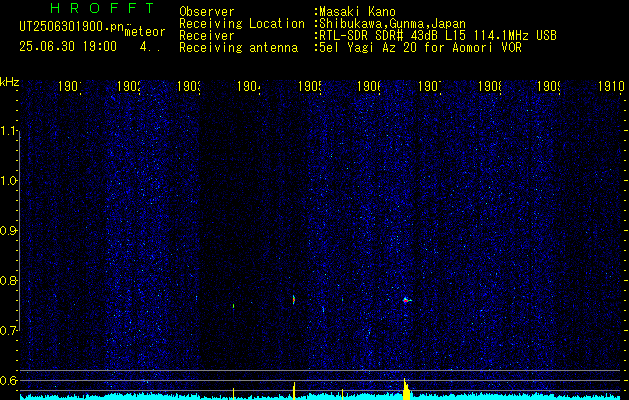
Task: Click the 1908 time axis marker
Action: coord(489,86)
